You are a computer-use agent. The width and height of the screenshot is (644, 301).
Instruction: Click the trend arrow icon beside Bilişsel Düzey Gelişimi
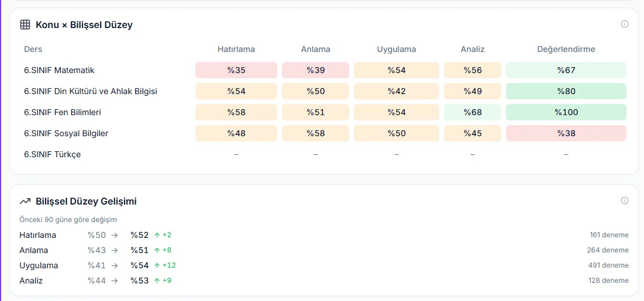[x=25, y=201]
